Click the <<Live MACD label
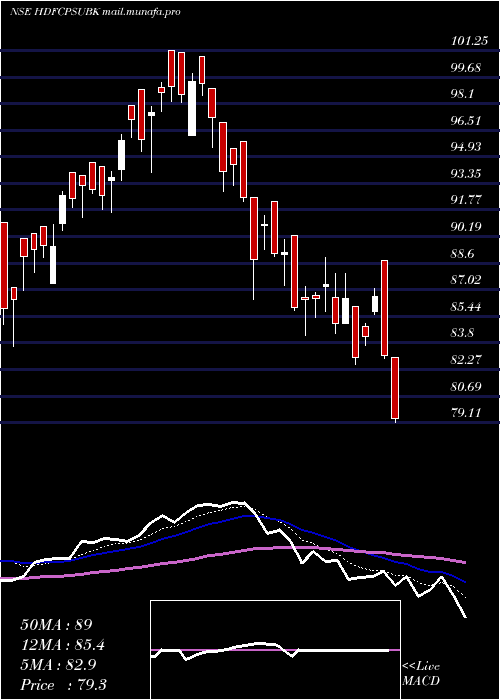This screenshot has width=500, height=700. click(421, 674)
